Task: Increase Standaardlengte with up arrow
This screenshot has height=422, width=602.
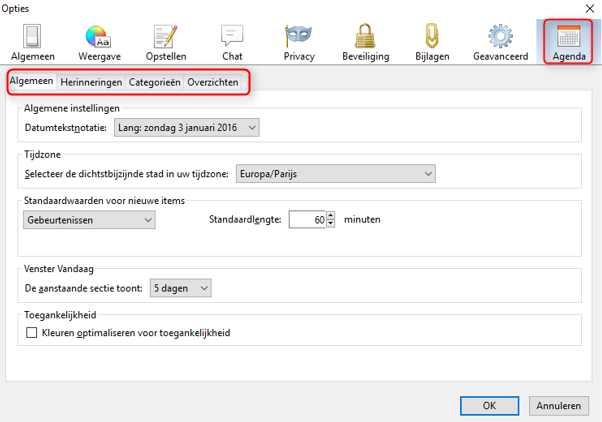Action: tap(331, 215)
